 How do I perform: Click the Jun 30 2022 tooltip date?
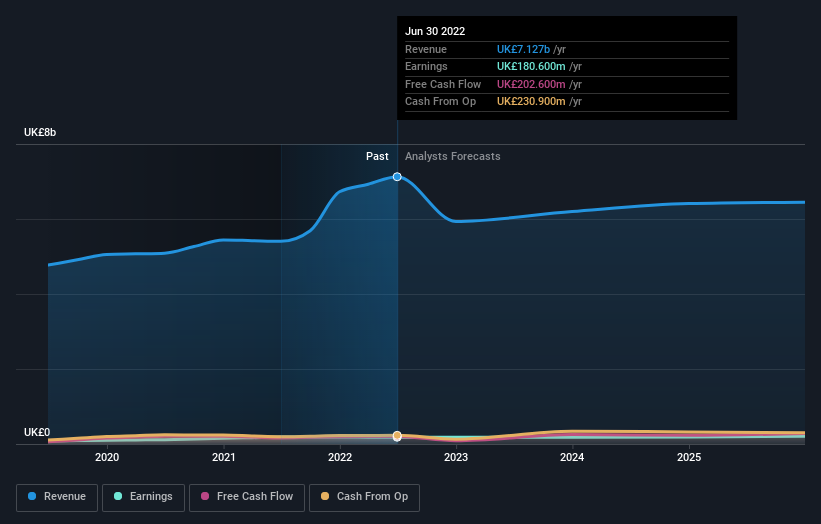click(435, 31)
